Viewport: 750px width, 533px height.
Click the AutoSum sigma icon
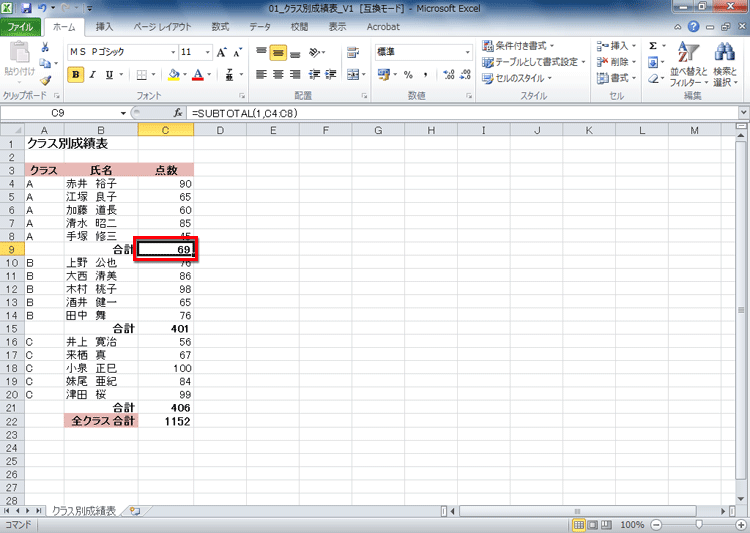click(653, 46)
